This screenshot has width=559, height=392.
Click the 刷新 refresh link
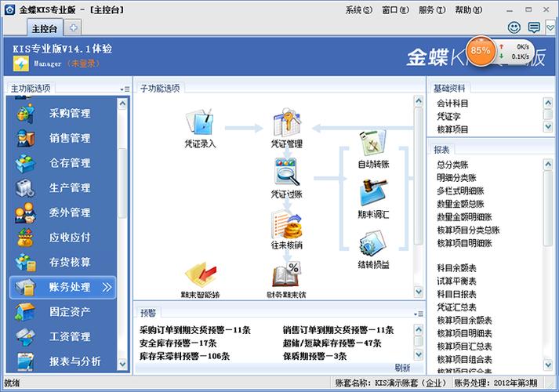point(402,368)
